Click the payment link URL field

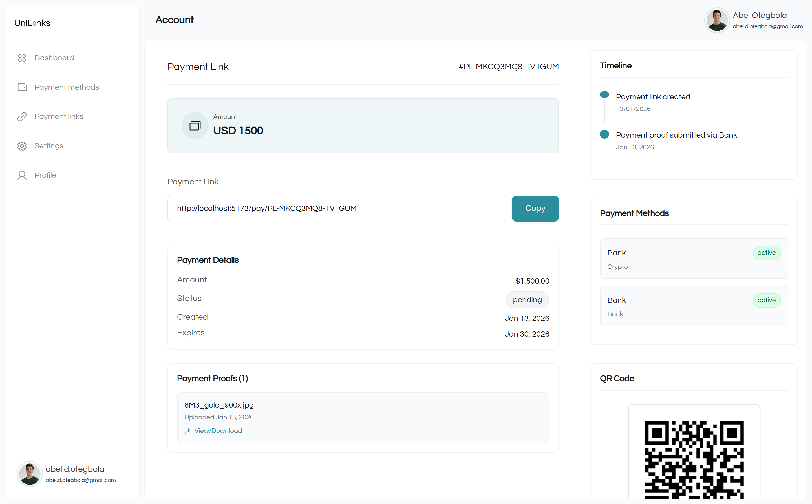point(337,209)
